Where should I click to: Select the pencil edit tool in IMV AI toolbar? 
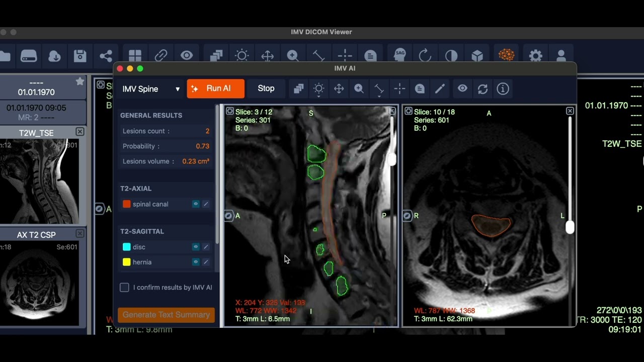point(440,89)
